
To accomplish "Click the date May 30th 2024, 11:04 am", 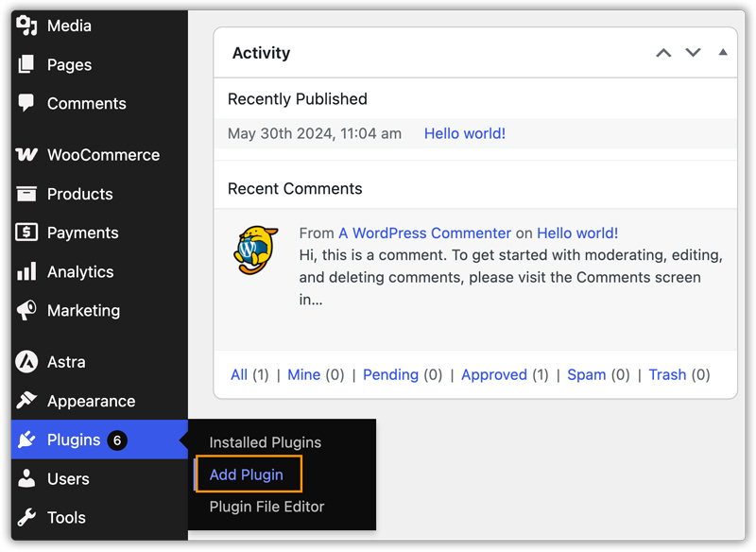I will 315,133.
